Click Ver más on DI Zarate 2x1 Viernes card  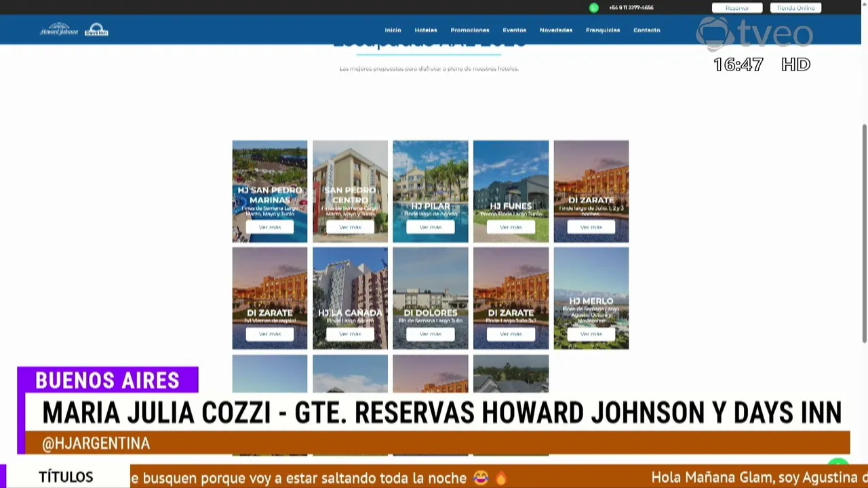pos(270,334)
